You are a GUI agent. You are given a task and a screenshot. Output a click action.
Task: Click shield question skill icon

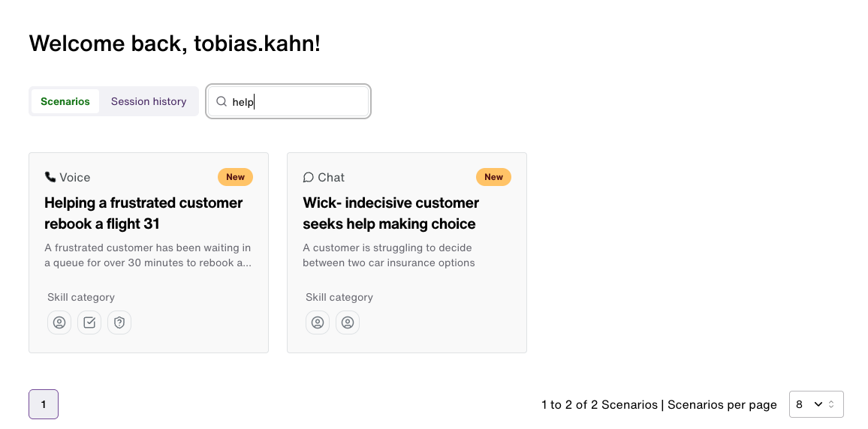tap(119, 322)
